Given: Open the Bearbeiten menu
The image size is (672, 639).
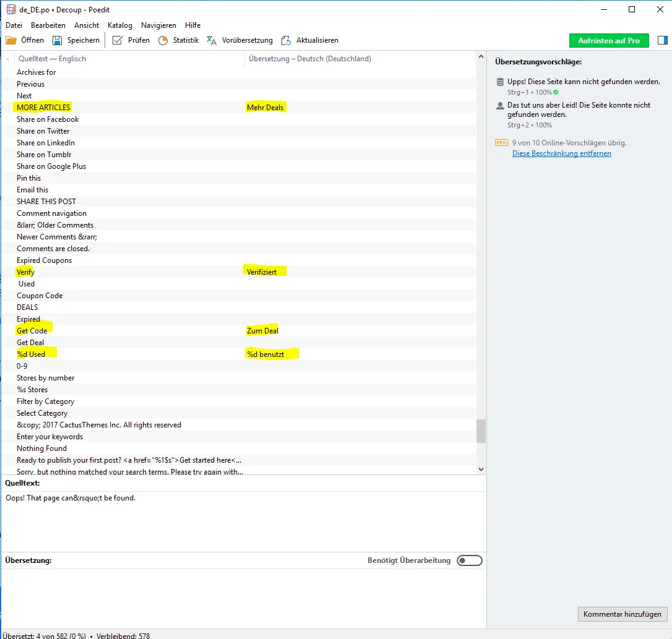Looking at the screenshot, I should 48,25.
